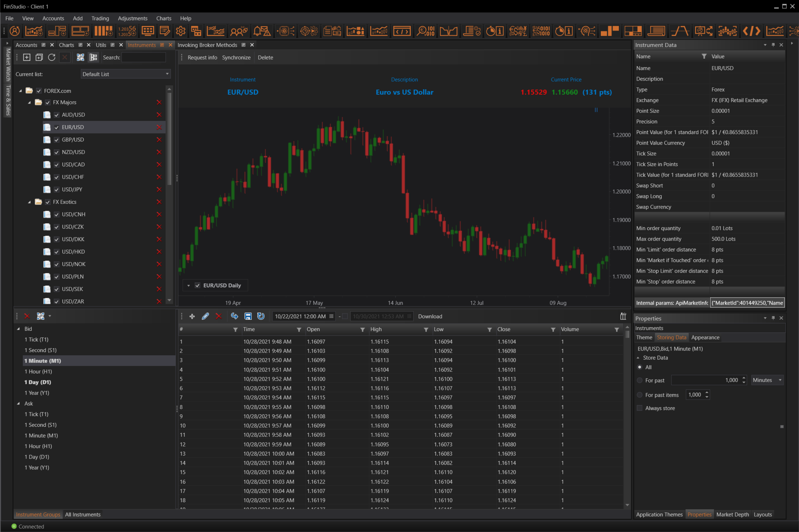799x532 pixels.
Task: Switch to the All Instruments tab
Action: pos(83,514)
